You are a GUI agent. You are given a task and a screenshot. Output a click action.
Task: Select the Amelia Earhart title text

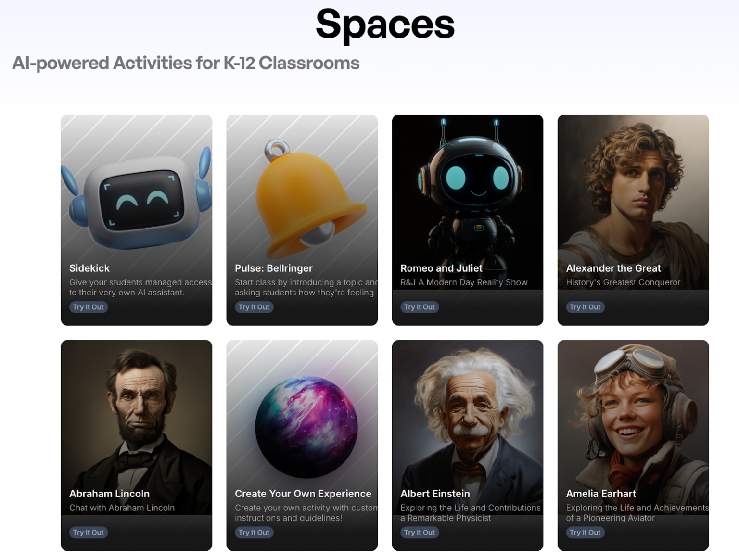(x=601, y=494)
